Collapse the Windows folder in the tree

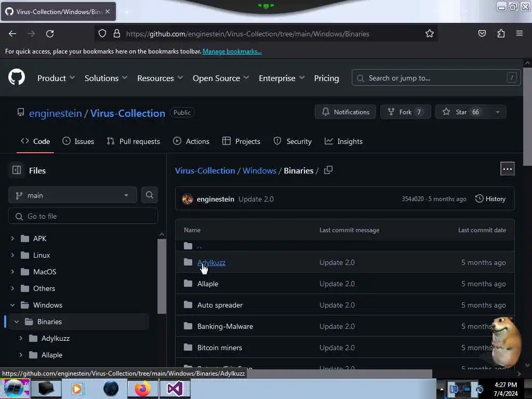[12, 305]
